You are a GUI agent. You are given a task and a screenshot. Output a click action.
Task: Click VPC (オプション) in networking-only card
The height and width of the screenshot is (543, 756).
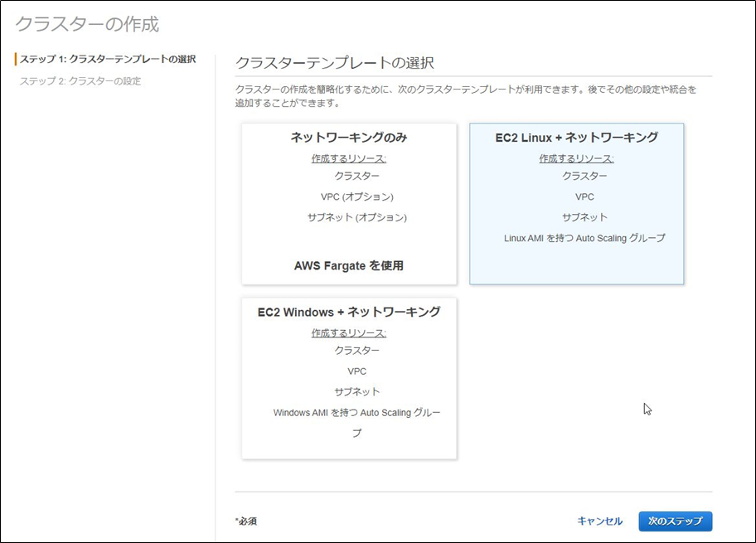(x=357, y=196)
